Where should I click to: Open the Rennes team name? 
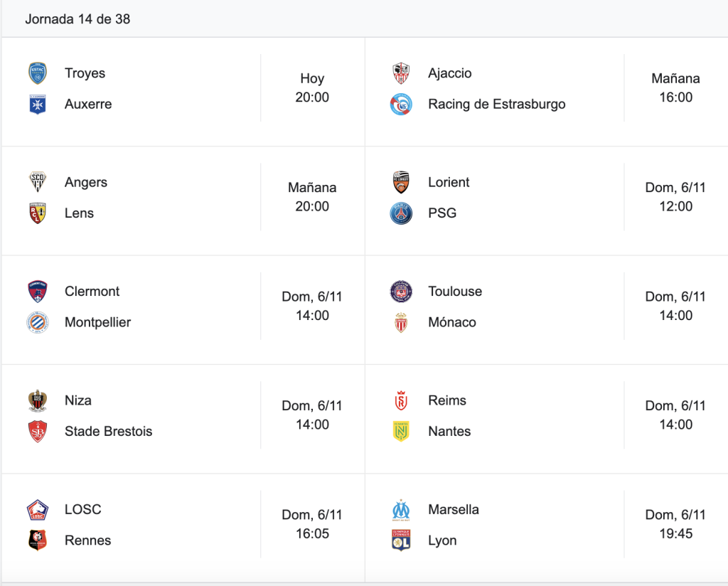click(x=87, y=540)
